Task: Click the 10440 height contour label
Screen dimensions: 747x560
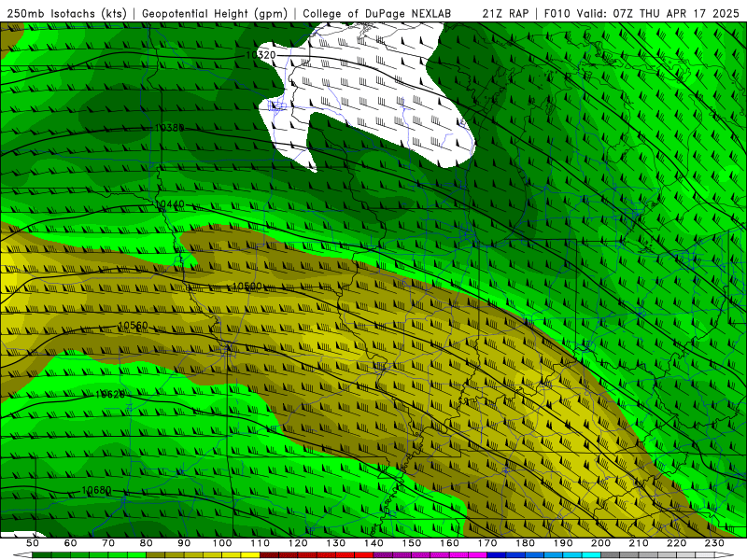Action: coord(170,204)
